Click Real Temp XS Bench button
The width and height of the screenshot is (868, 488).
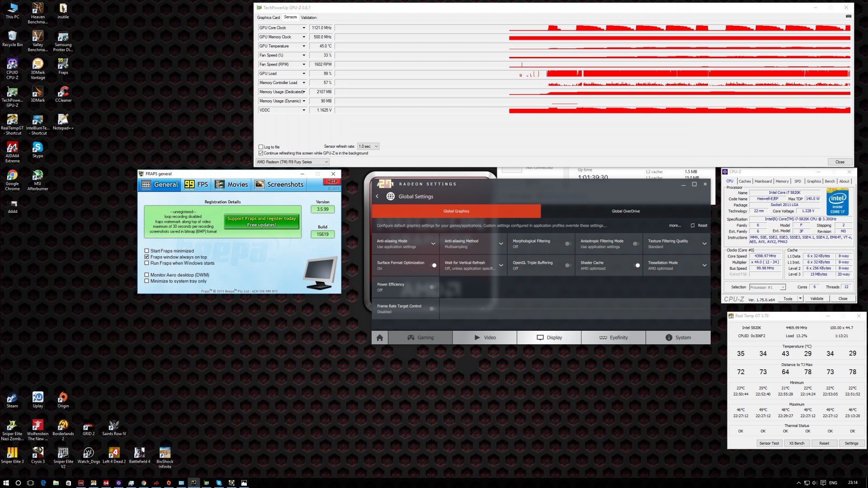click(797, 443)
